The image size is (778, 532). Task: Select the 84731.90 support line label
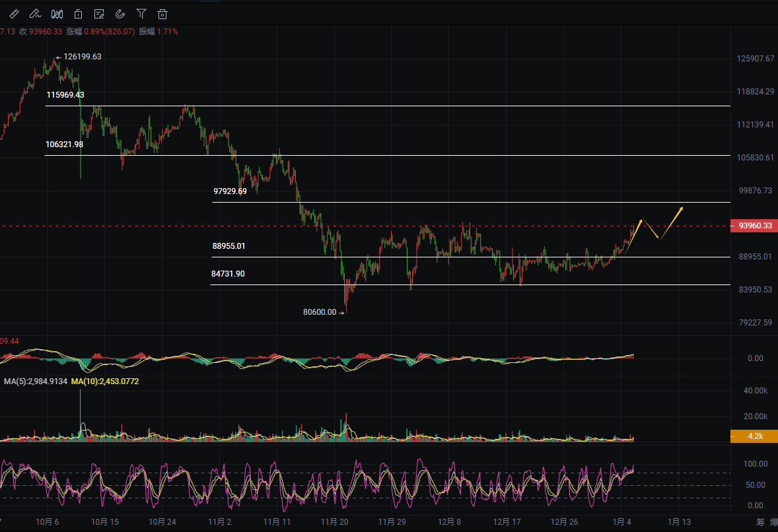coord(228,273)
